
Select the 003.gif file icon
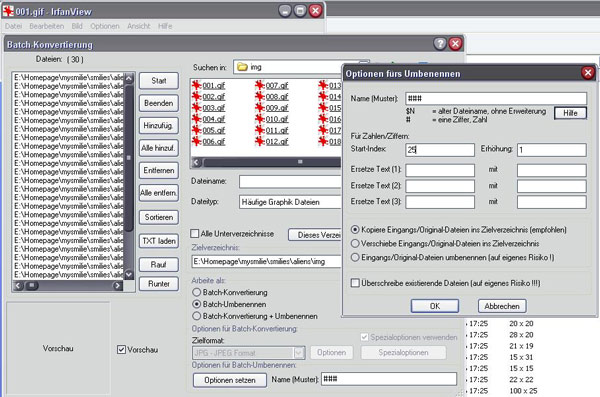(197, 107)
